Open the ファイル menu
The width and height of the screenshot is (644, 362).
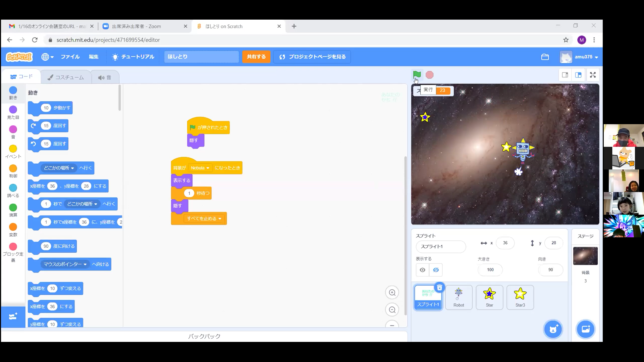[x=70, y=57]
